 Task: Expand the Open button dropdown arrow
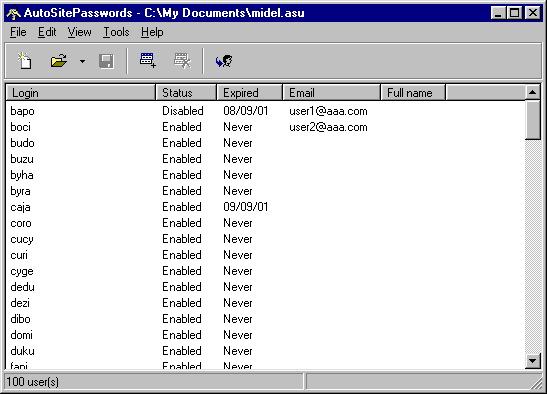click(82, 61)
